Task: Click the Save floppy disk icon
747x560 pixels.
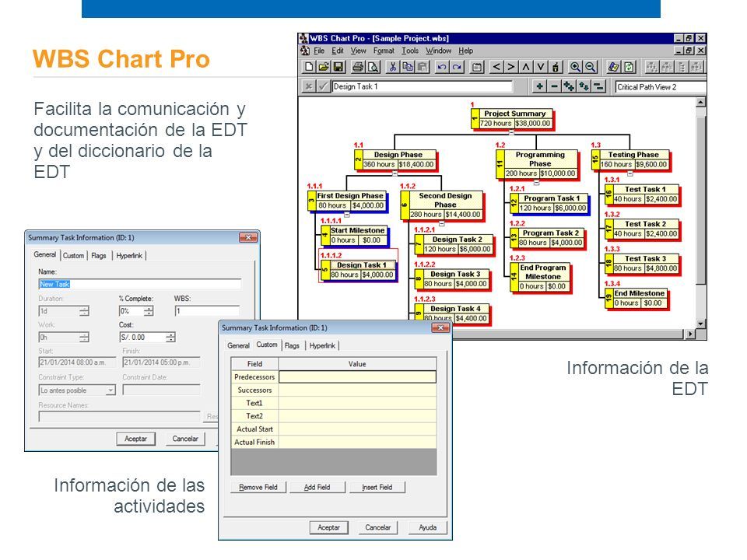Action: 338,67
